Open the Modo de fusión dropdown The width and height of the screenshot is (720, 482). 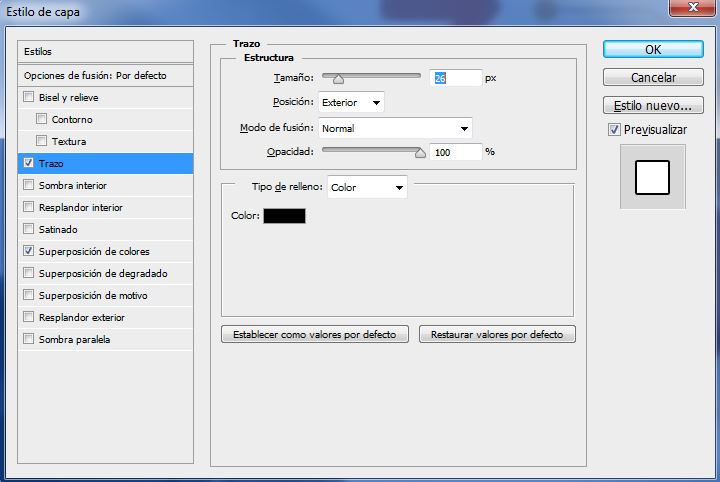pyautogui.click(x=395, y=129)
